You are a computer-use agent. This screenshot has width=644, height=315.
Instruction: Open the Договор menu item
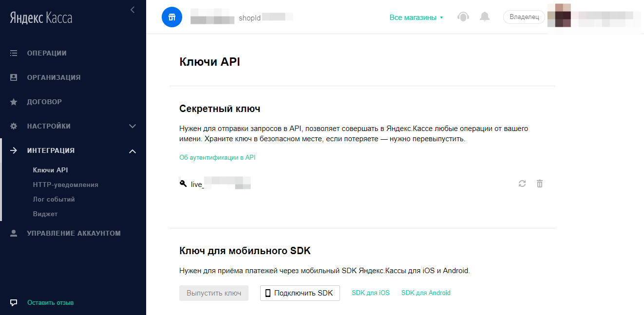pos(44,102)
